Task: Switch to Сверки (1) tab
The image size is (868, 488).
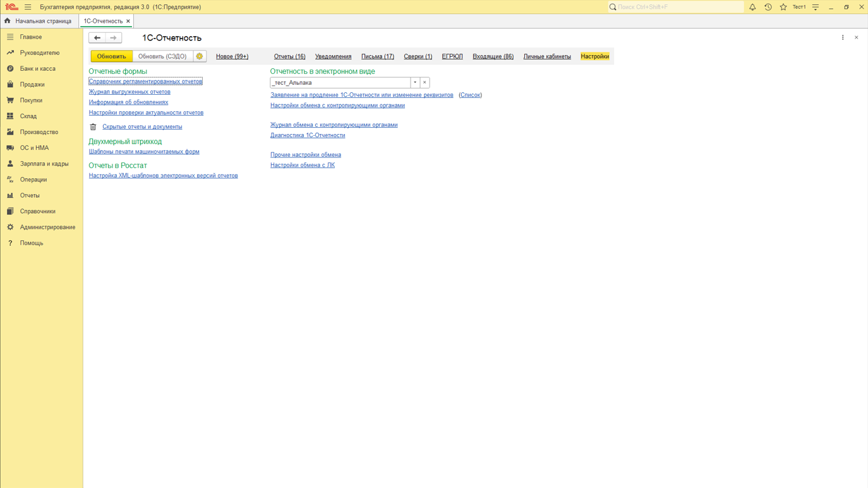Action: [418, 56]
